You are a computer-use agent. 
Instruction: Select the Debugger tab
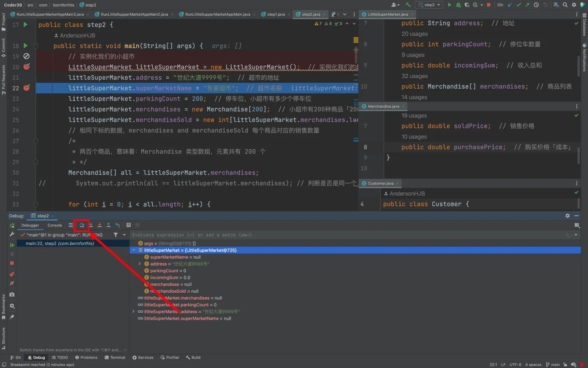30,225
